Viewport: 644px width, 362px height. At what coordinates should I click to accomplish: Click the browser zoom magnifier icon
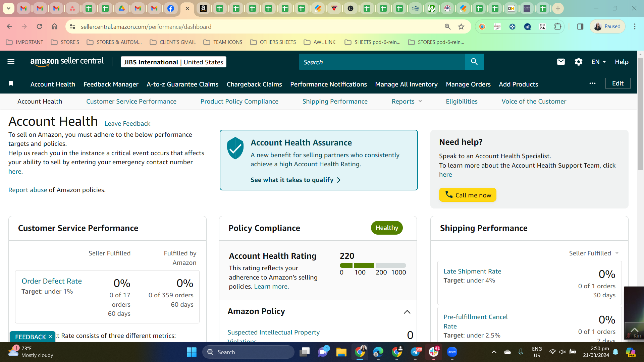[447, 26]
